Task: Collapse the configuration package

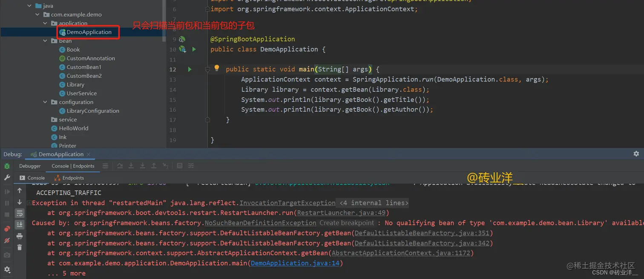Action: tap(46, 102)
